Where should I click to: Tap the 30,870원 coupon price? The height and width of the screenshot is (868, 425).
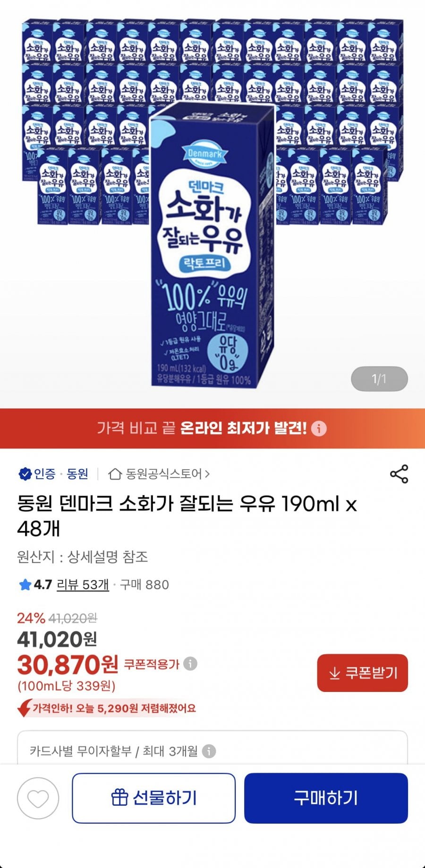(x=68, y=665)
